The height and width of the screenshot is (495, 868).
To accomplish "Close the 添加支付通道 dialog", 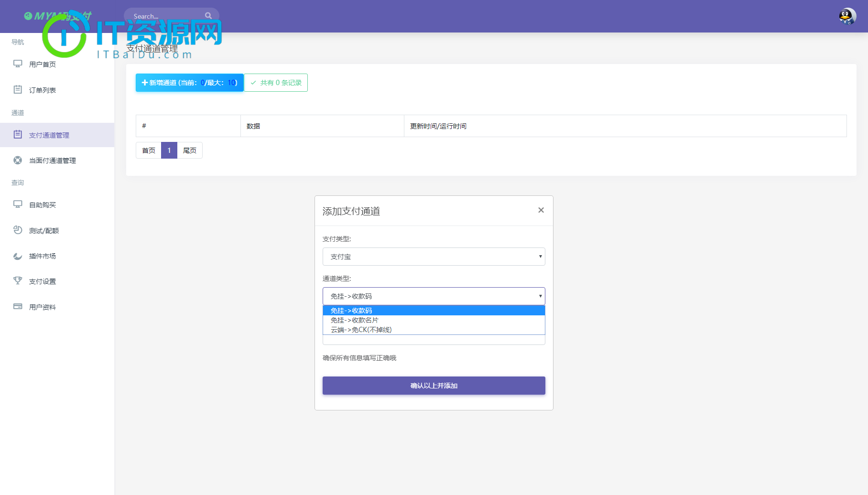I will (x=541, y=210).
